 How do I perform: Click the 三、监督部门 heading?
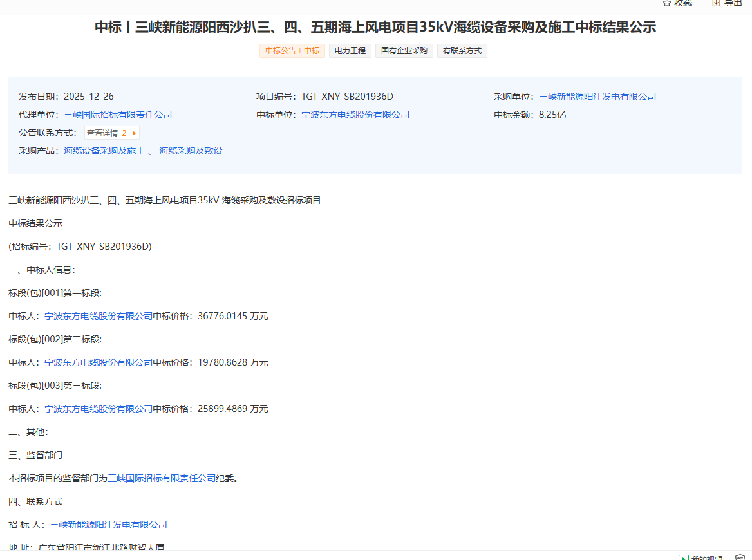point(35,455)
